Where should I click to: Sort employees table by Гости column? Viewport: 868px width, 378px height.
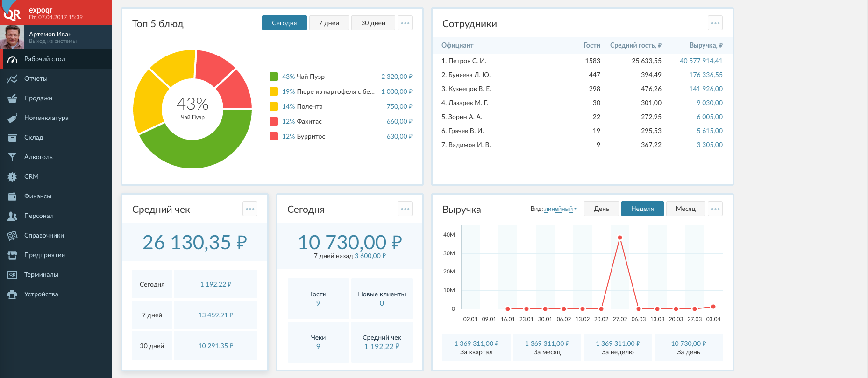click(x=592, y=45)
